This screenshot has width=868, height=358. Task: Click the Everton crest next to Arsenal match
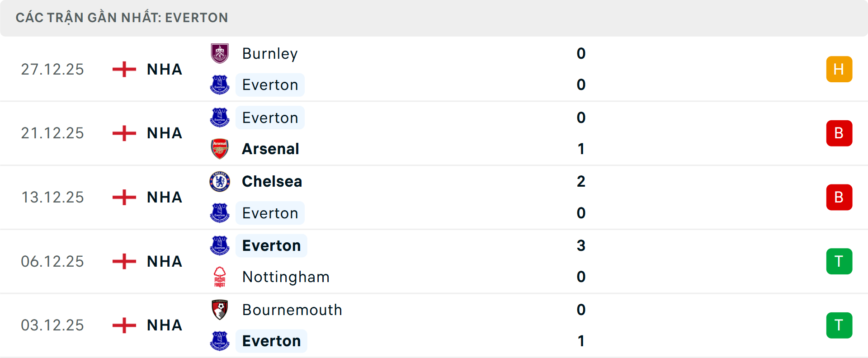pyautogui.click(x=220, y=117)
